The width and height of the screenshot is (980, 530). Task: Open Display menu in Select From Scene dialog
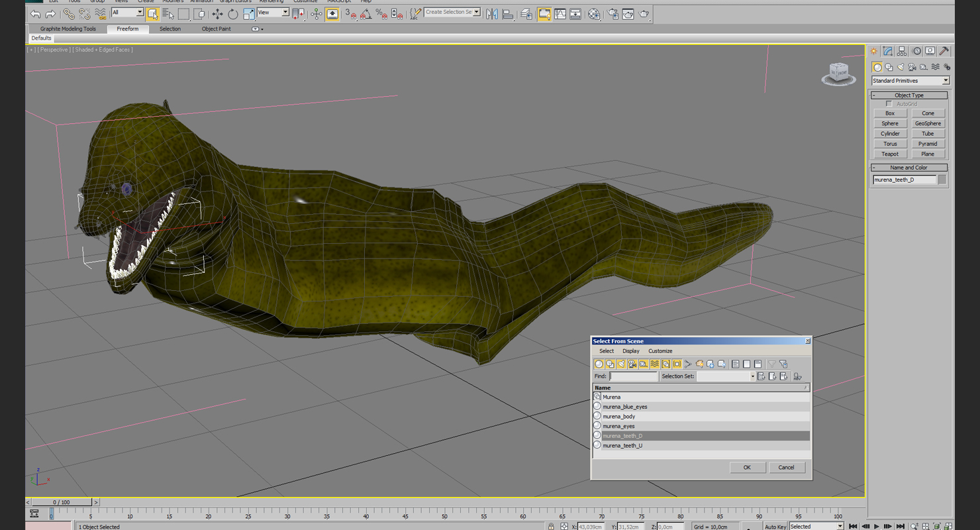(631, 351)
